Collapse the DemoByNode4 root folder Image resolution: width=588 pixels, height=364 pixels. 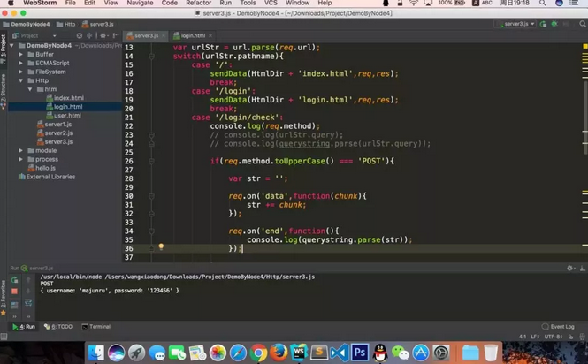[12, 45]
